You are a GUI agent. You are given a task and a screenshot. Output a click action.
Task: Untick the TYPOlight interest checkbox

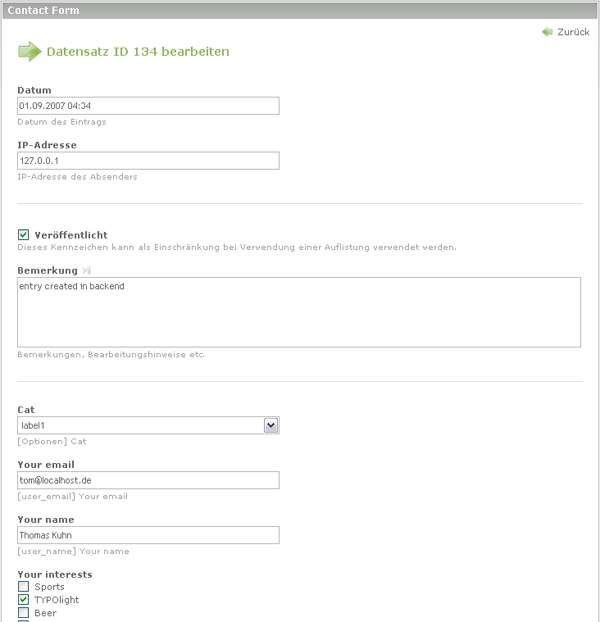24,600
